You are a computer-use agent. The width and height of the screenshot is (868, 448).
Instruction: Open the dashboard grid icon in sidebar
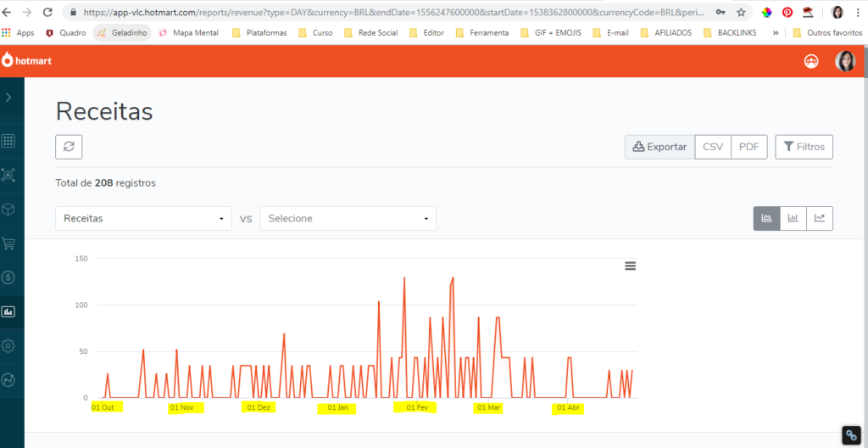(8, 141)
